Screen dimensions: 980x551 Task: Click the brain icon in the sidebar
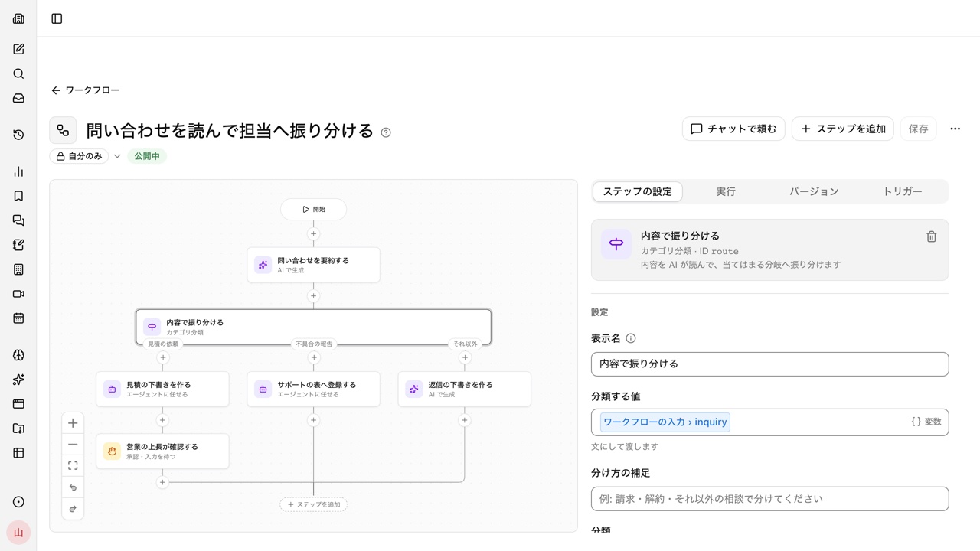[18, 355]
